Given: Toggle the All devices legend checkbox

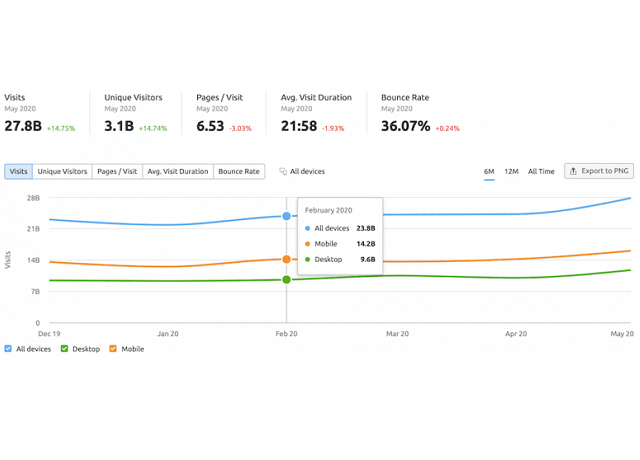Looking at the screenshot, I should click(8, 349).
